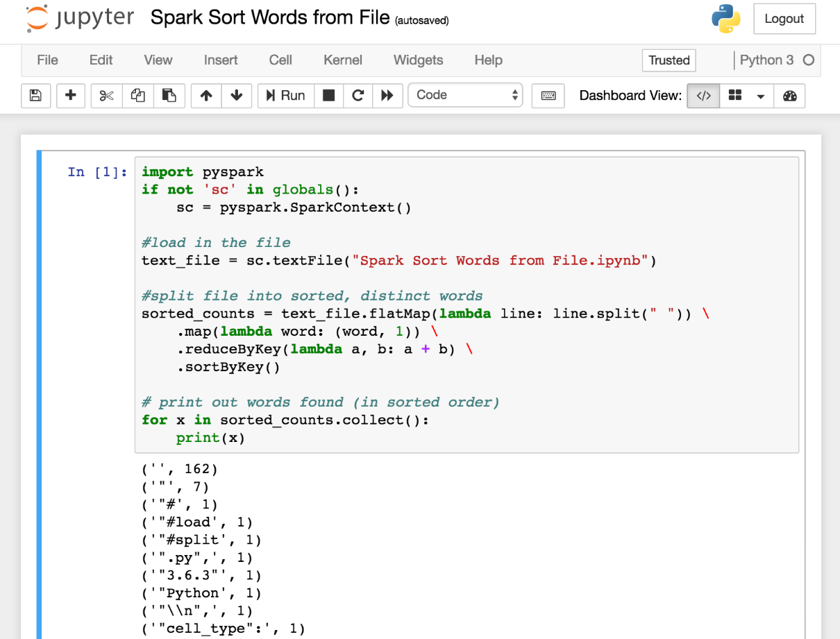Open the Cell menu
Screen dimensions: 840x639
tap(280, 60)
